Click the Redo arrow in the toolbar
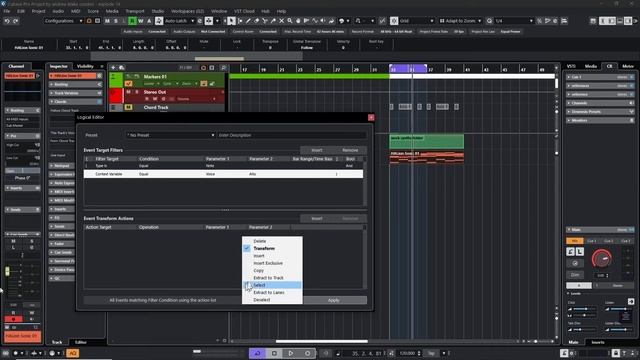Screen dimensions: 640x360 (16, 21)
